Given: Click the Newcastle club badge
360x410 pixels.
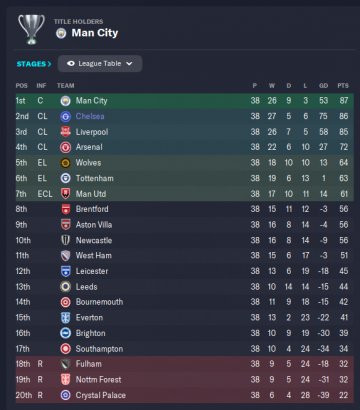Looking at the screenshot, I should [x=65, y=240].
